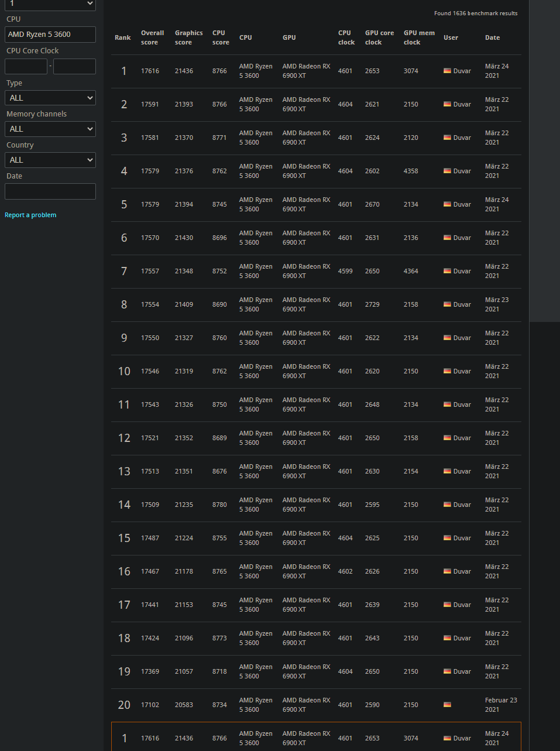
Task: Click the flag icon beside Duvar at rank 19
Action: 447,671
